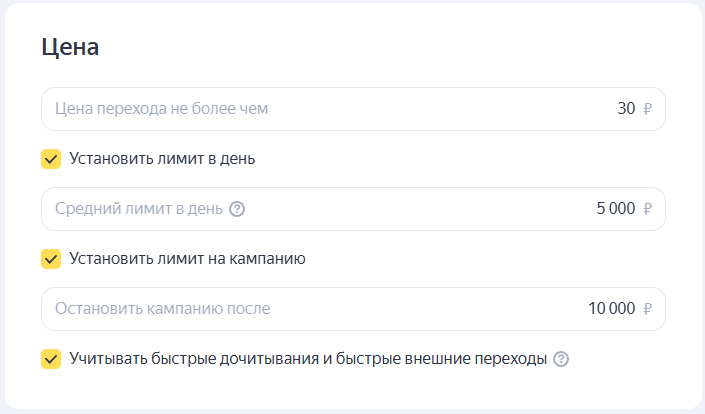Click the "Цена" section heading

pos(70,47)
